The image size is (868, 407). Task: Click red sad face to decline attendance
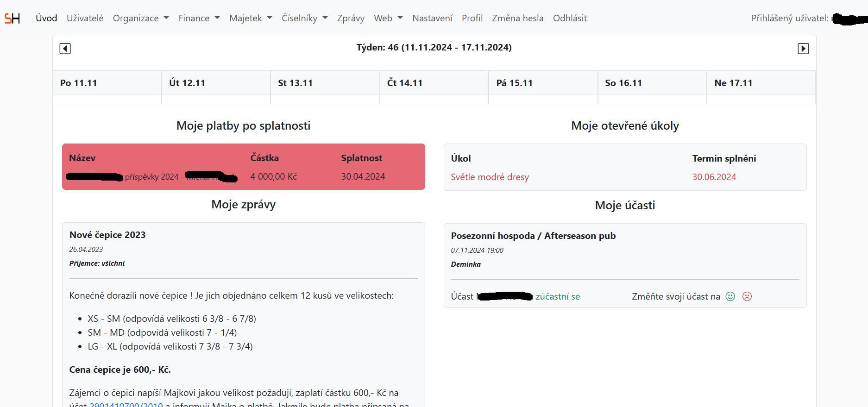pos(747,296)
